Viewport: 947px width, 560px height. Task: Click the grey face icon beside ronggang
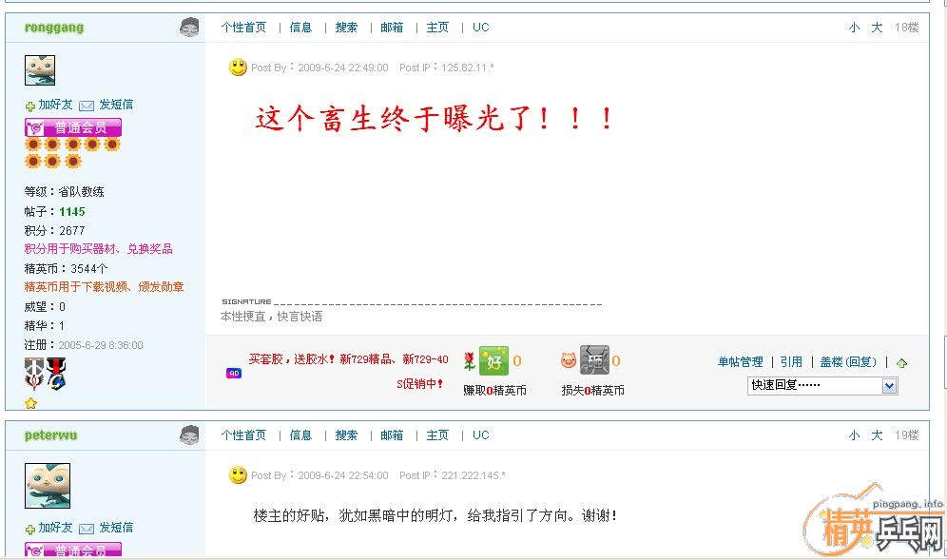pos(189,28)
